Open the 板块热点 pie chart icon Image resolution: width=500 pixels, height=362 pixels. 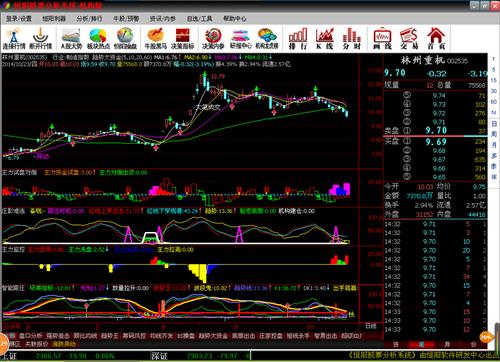(x=98, y=38)
